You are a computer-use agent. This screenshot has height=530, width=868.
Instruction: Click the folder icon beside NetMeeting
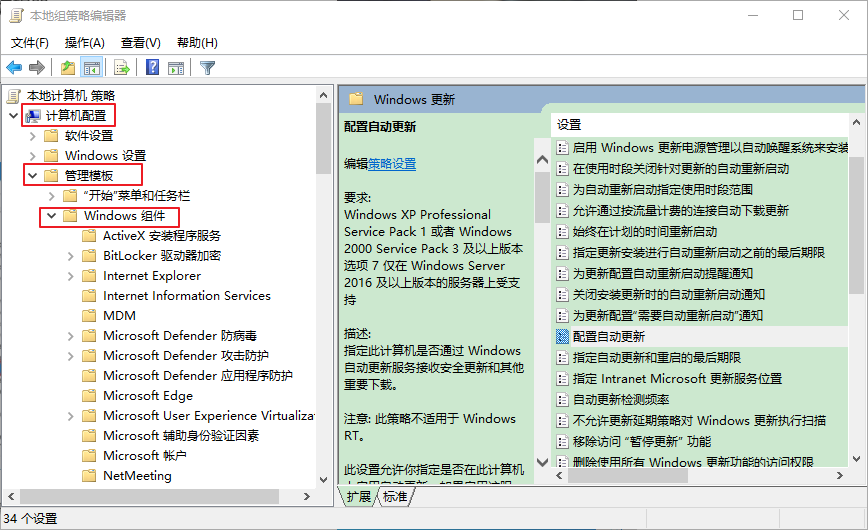89,475
